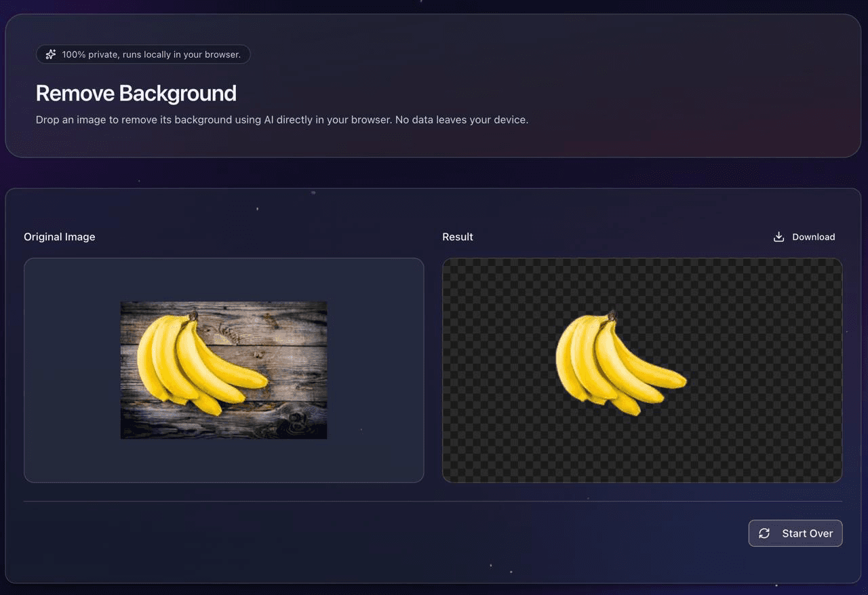Activate the Download link for the processed image
This screenshot has height=595, width=868.
(804, 236)
